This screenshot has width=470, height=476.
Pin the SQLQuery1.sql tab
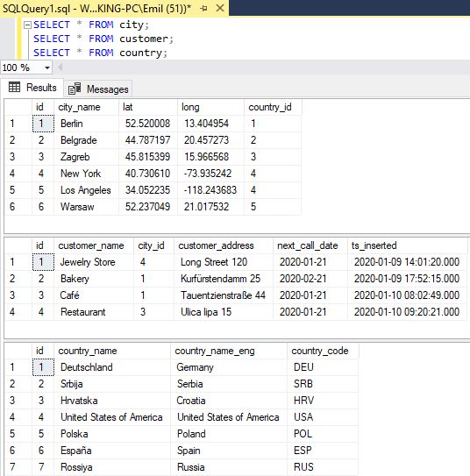tap(204, 9)
